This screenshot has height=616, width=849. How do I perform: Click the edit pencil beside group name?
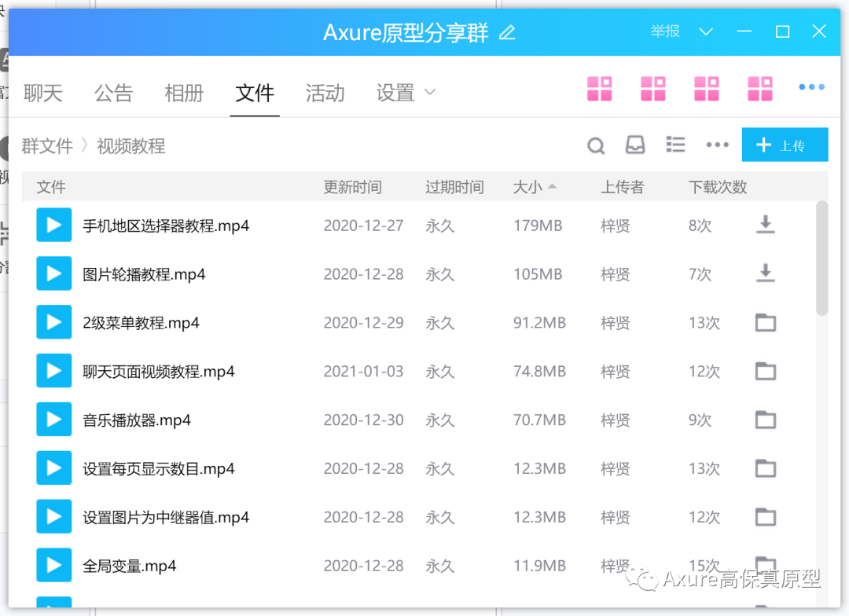[x=507, y=32]
